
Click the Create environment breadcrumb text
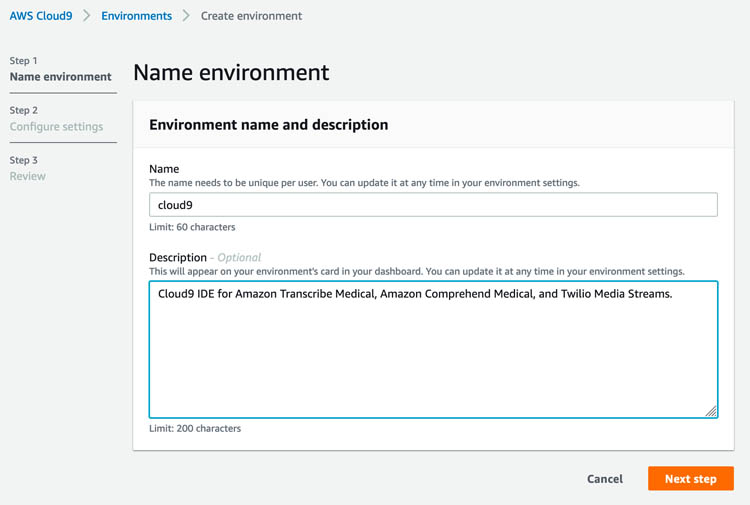[251, 16]
